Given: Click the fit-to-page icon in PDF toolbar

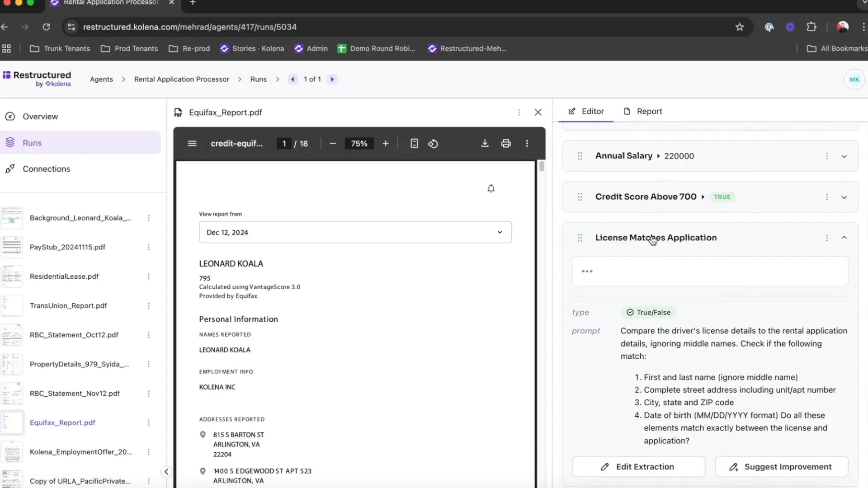Looking at the screenshot, I should click(414, 144).
